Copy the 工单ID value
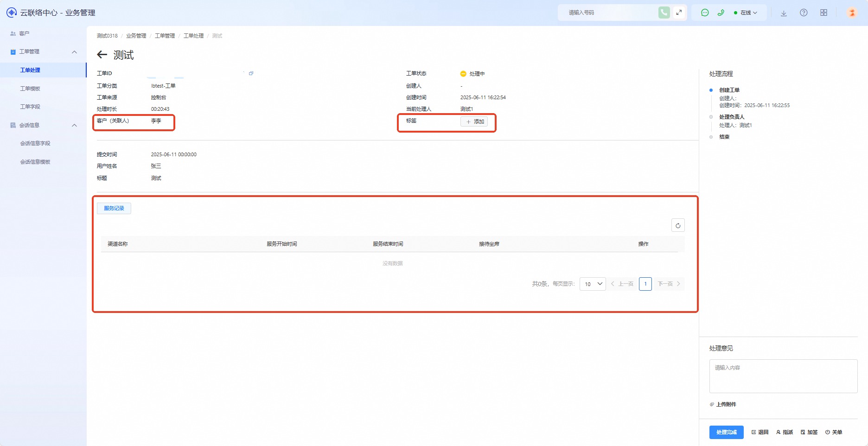The image size is (868, 446). pyautogui.click(x=251, y=73)
